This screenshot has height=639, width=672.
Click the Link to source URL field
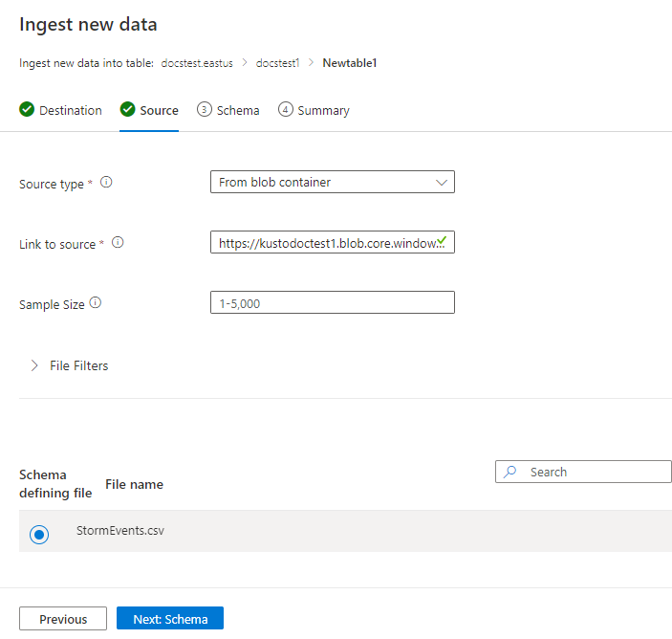[325, 243]
